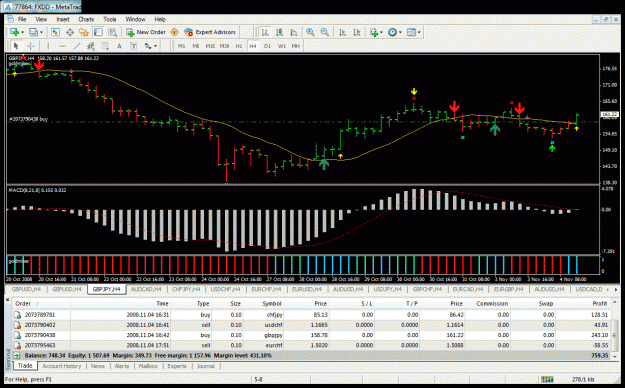Open the Data Window icon
The width and height of the screenshot is (625, 388).
pyautogui.click(x=70, y=32)
